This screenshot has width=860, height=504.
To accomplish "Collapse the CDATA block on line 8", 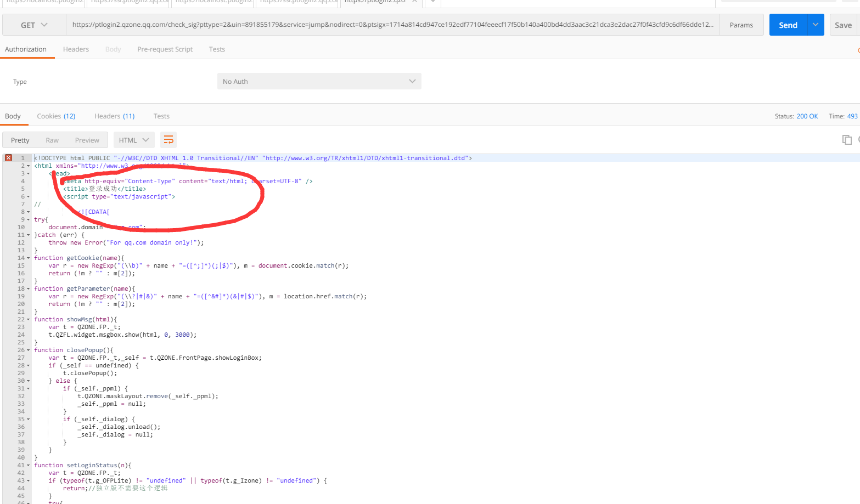I will pyautogui.click(x=29, y=212).
